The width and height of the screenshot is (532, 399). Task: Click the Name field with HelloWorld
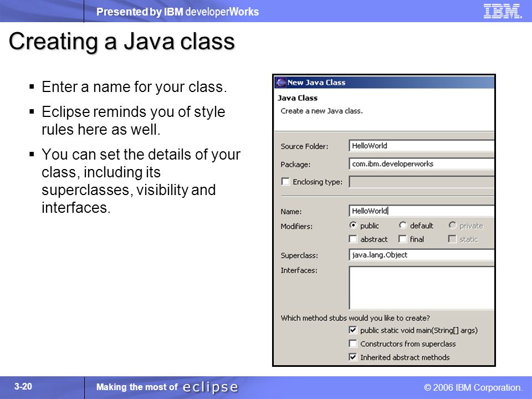[x=421, y=211]
